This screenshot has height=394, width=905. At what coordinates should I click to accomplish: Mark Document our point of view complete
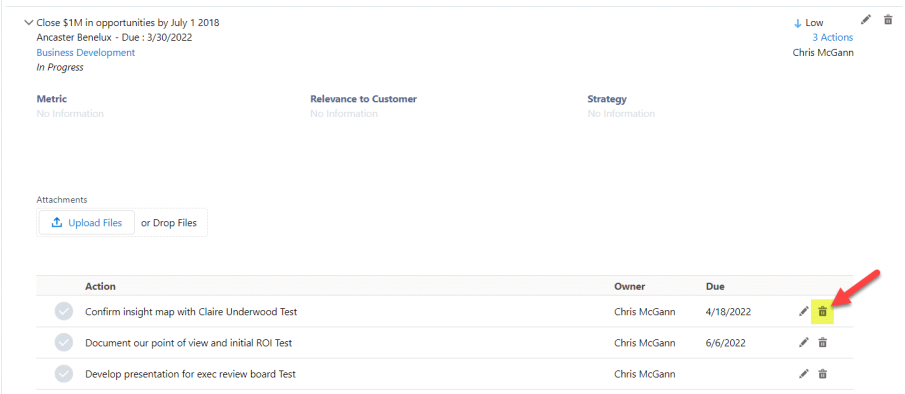pos(63,343)
